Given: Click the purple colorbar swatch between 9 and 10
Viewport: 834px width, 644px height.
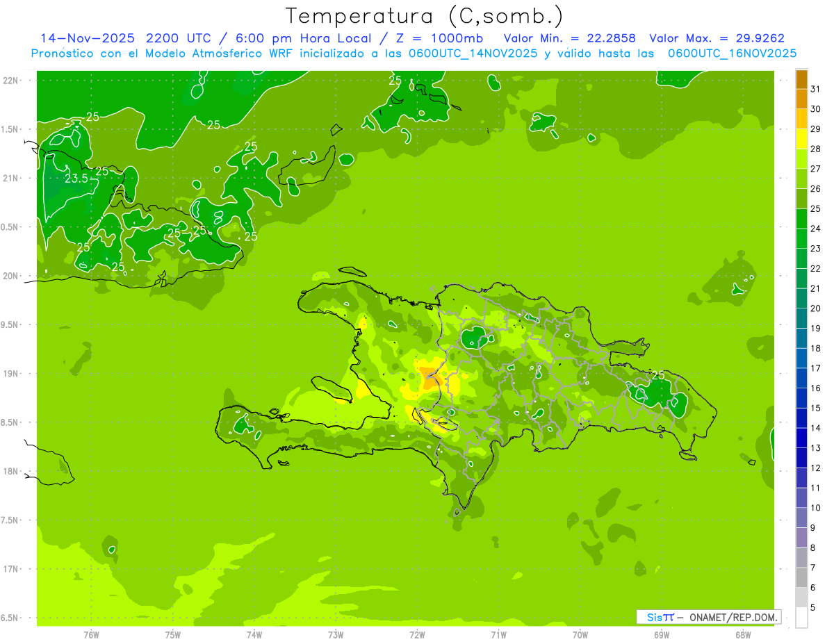Looking at the screenshot, I should [801, 518].
